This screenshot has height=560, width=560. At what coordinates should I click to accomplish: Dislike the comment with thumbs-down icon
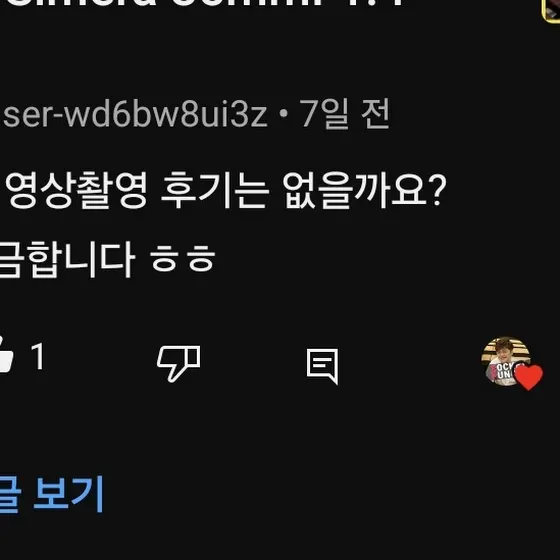coord(179,364)
